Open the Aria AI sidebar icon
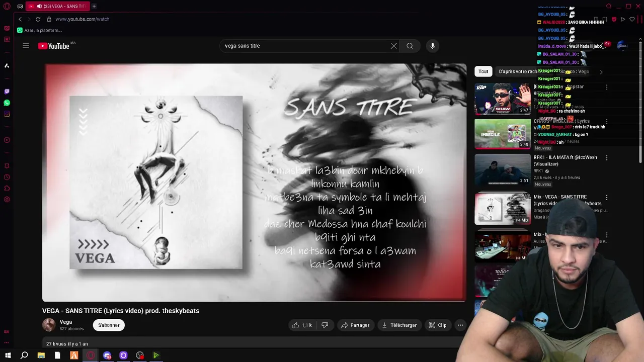644x362 pixels. (7, 65)
